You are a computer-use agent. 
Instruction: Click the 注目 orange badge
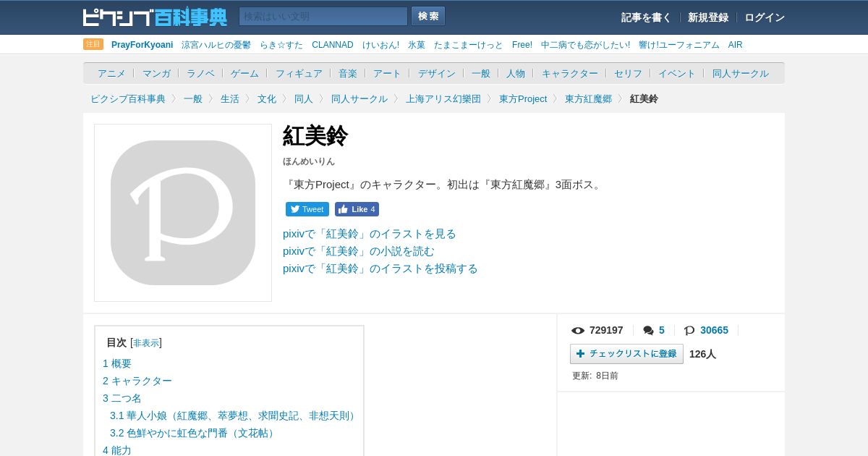93,44
